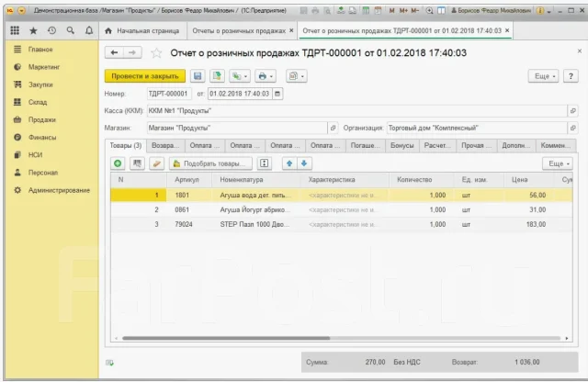The width and height of the screenshot is (588, 382).
Task: Open the sections grid menu icon
Action: click(15, 30)
